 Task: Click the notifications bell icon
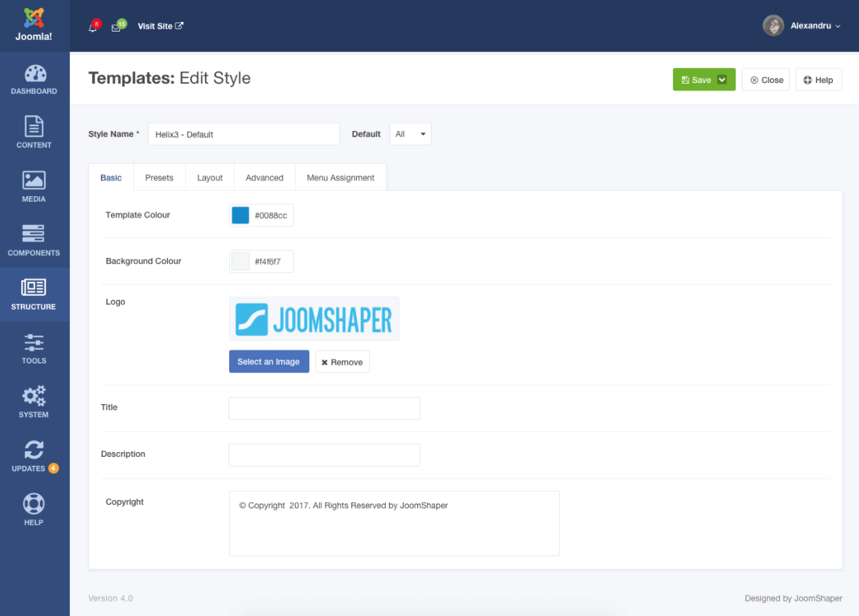(93, 27)
